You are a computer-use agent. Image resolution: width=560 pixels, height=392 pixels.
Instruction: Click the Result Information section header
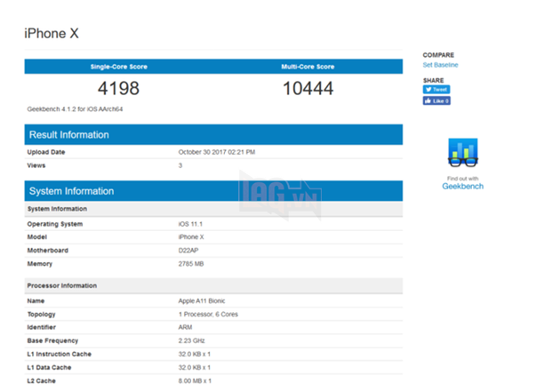click(x=213, y=134)
